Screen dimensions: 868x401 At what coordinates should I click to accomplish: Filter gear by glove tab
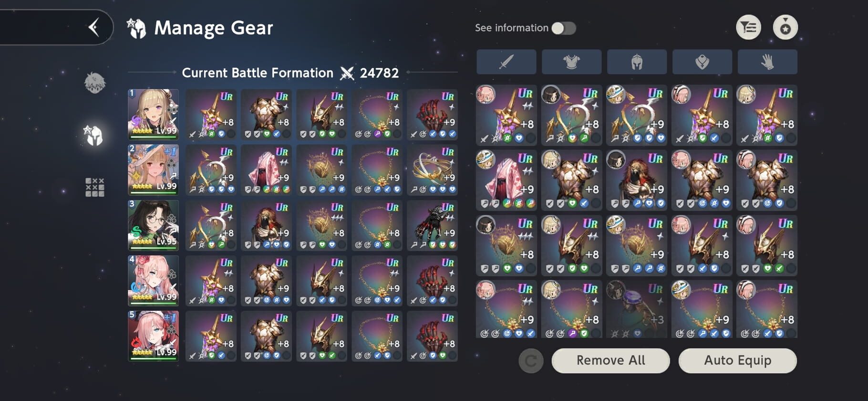tap(767, 62)
